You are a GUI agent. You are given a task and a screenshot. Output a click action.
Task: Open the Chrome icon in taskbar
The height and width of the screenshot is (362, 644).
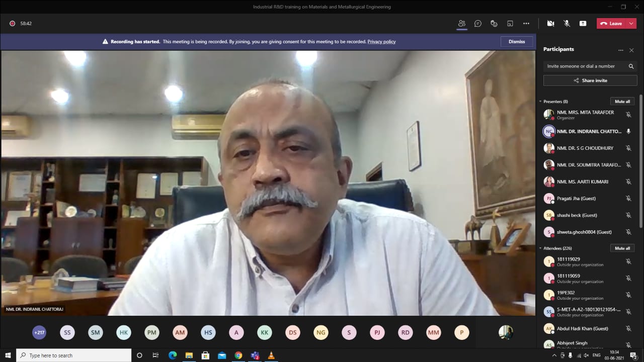point(238,355)
